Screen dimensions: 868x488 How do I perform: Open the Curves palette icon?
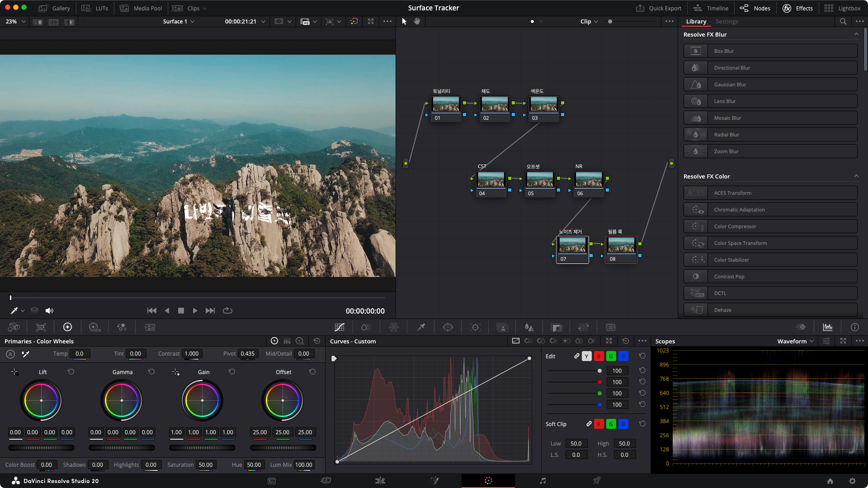(x=340, y=327)
